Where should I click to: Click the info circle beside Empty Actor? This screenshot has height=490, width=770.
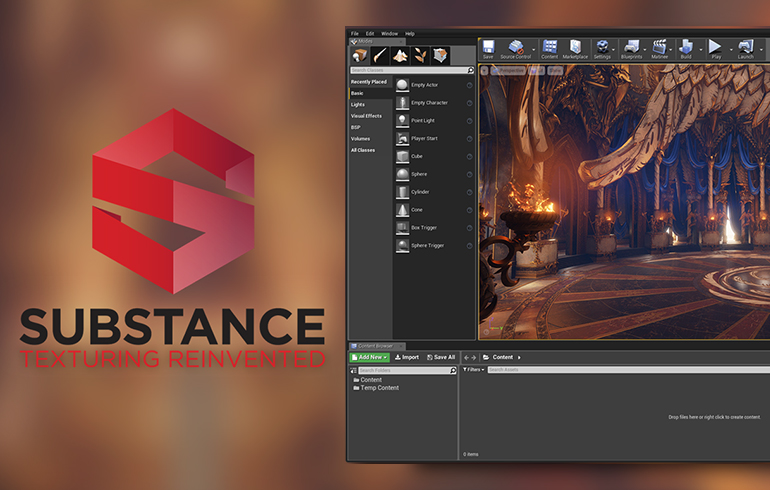coord(469,85)
